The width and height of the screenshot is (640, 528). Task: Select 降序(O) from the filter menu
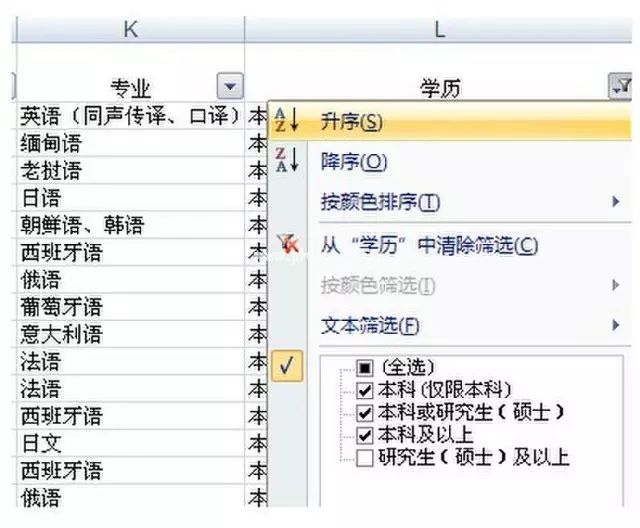tap(353, 162)
